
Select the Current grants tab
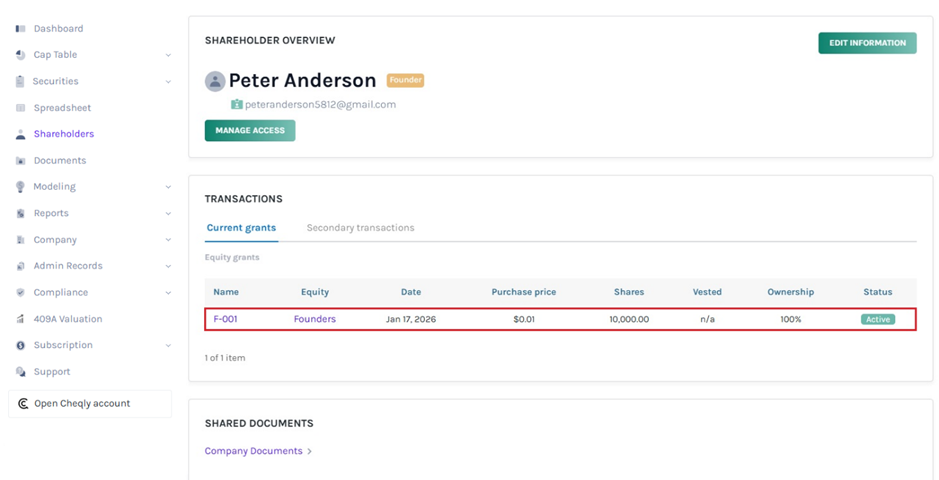point(241,228)
